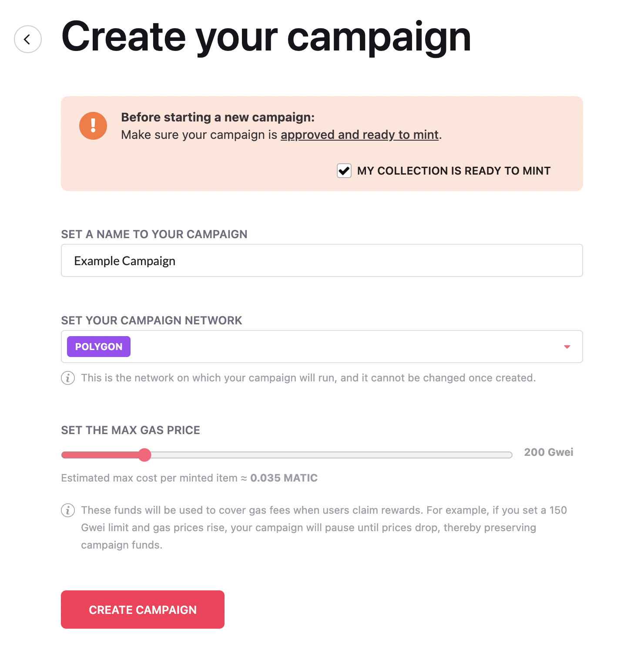Open the approved and ready to mint link
644x667 pixels.
(x=359, y=135)
